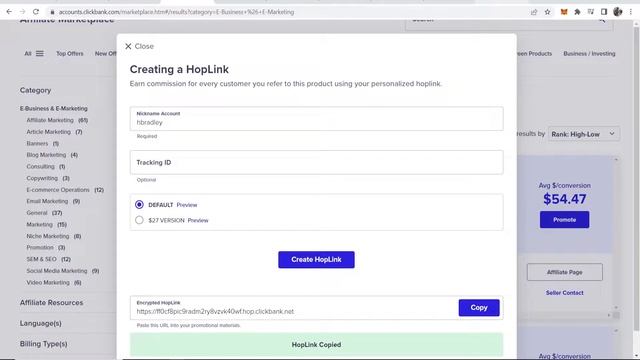Open the Rank: High-Low sort dropdown
Screen dimensions: 640x360
coord(584,134)
